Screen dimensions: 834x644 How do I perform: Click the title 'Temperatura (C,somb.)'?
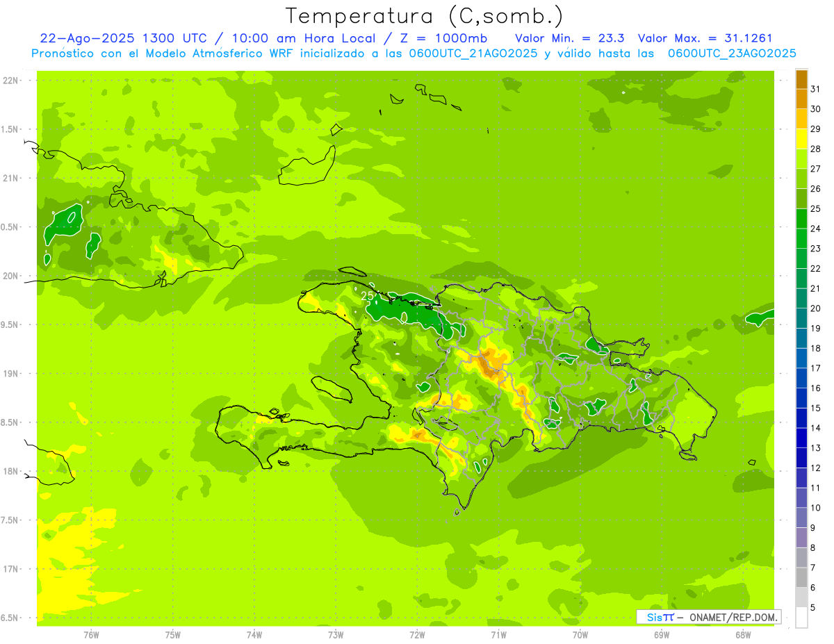[424, 16]
